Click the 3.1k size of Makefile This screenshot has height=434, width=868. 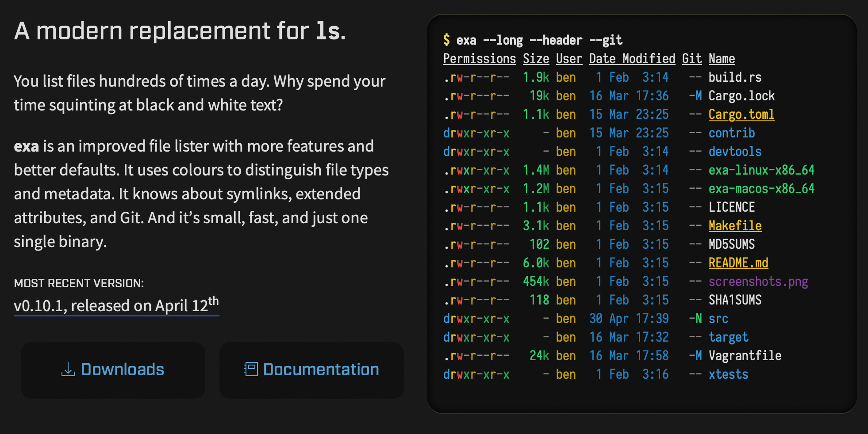point(536,226)
